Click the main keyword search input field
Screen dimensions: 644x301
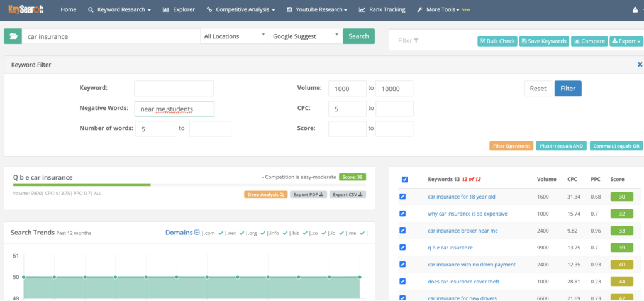[111, 36]
